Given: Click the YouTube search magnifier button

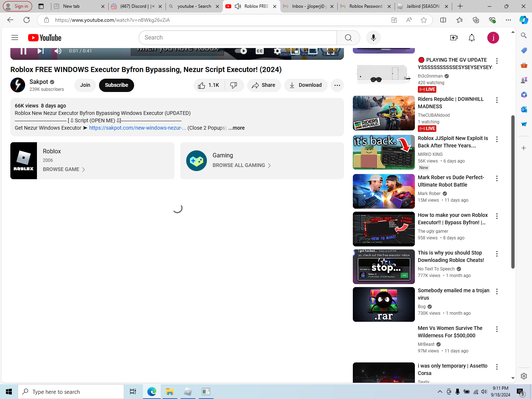Looking at the screenshot, I should [348, 38].
